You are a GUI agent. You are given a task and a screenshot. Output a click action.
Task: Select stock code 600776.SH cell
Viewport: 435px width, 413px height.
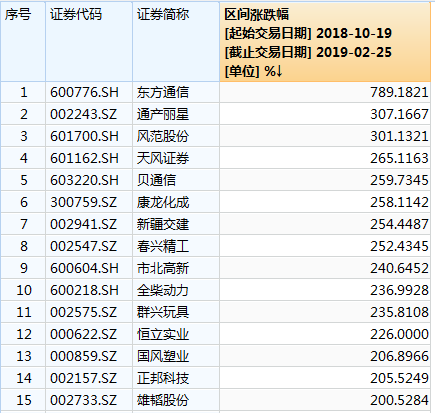(x=89, y=92)
